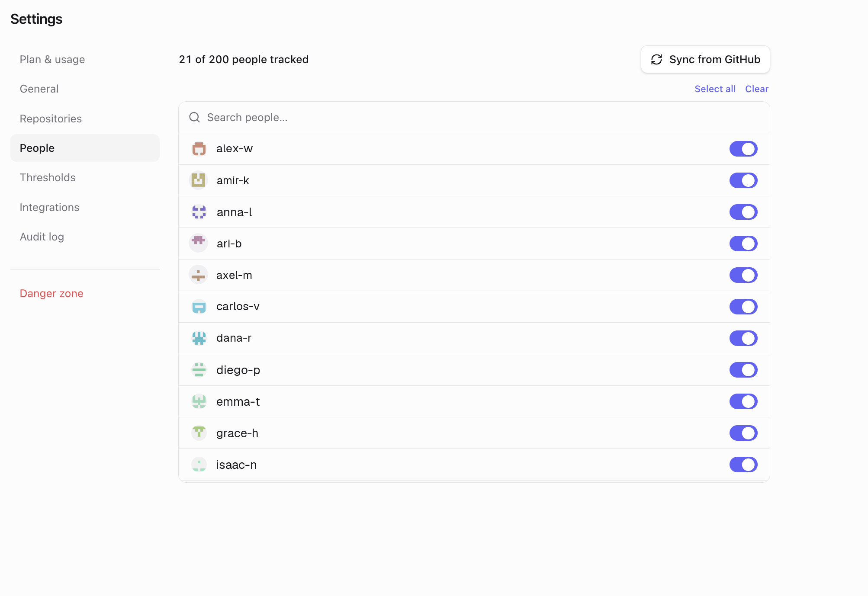Go to General settings

tap(85, 89)
